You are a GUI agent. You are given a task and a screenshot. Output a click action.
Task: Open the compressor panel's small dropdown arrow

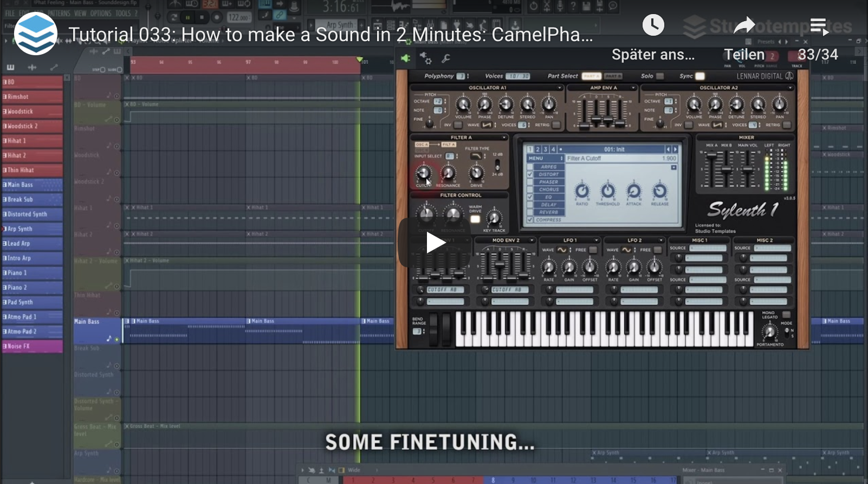[x=673, y=168]
